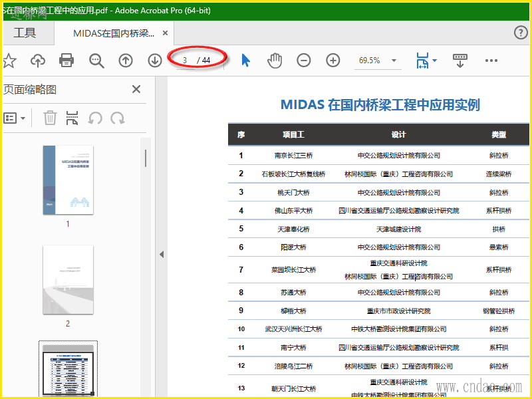Open fit page options dropdown arrow
The image size is (532, 399).
(435, 61)
